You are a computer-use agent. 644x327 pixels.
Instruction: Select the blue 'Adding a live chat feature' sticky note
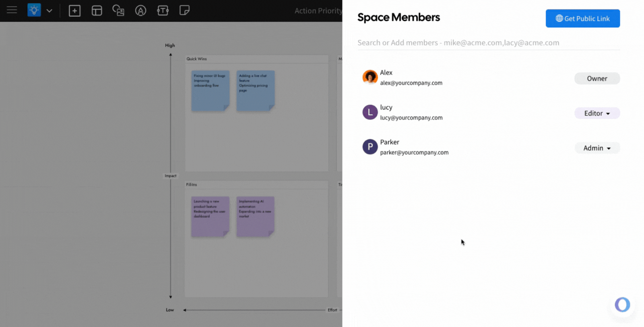pos(255,91)
